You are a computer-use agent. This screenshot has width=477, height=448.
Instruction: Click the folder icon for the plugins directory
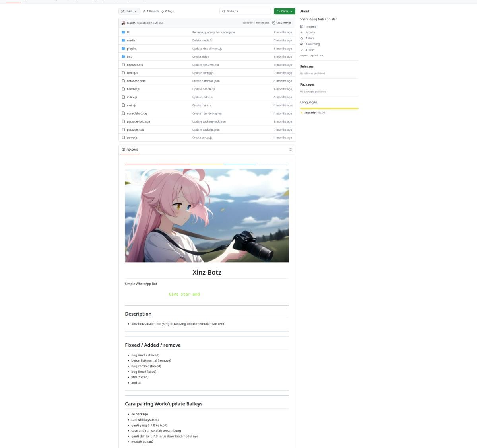point(124,48)
